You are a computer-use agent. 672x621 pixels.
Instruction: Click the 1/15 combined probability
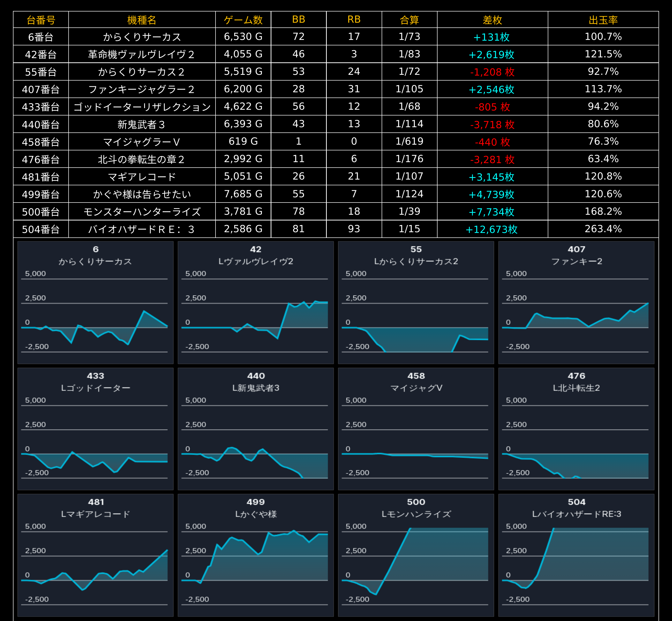click(x=409, y=229)
